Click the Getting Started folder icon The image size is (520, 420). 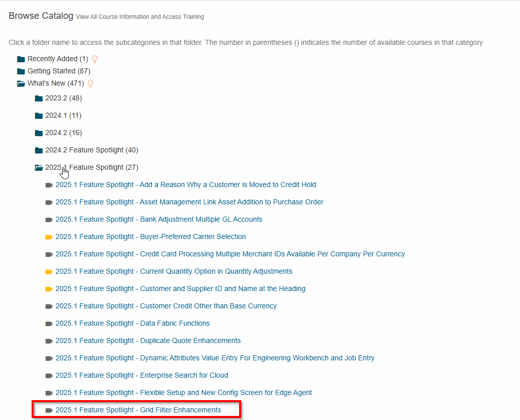coord(21,71)
